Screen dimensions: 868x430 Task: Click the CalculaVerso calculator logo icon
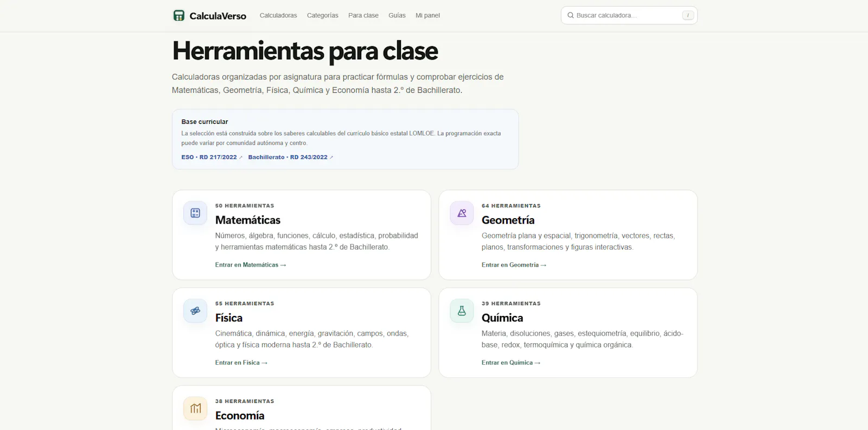tap(178, 15)
